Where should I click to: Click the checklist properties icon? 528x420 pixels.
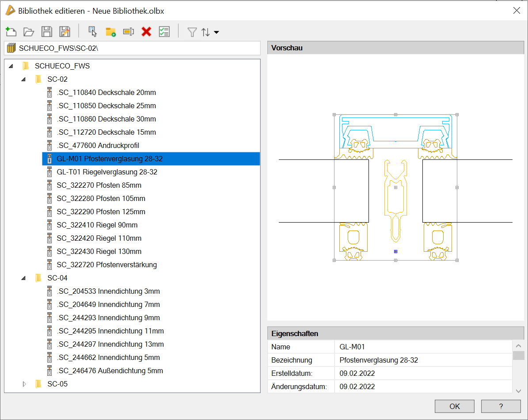[164, 32]
